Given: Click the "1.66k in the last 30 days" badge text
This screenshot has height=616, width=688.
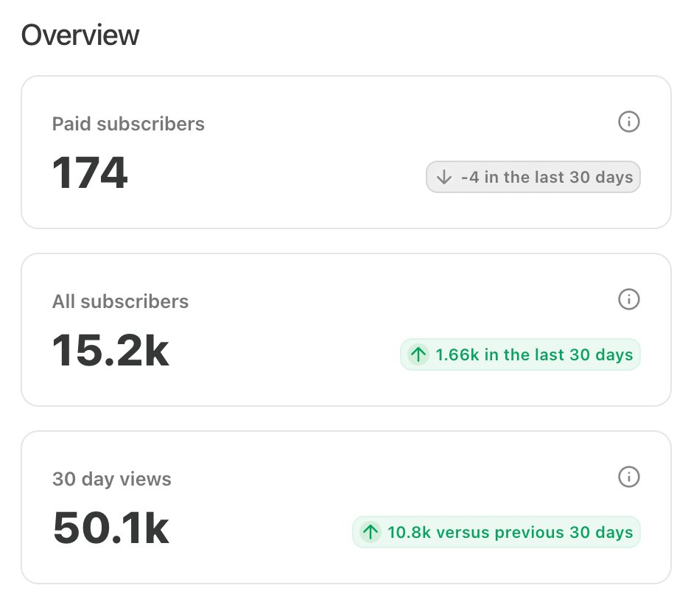Looking at the screenshot, I should [534, 355].
